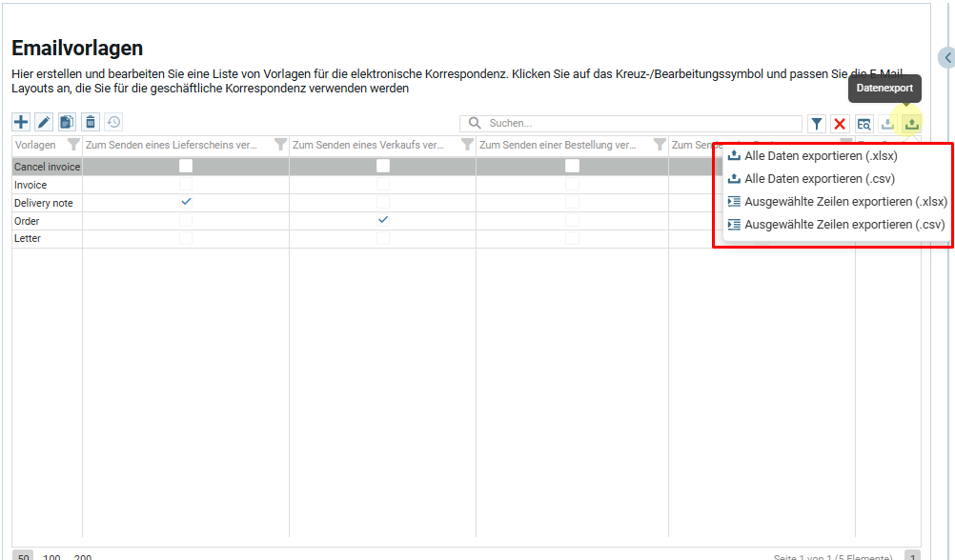The image size is (955, 560).
Task: Click the trash delete icon
Action: (91, 122)
